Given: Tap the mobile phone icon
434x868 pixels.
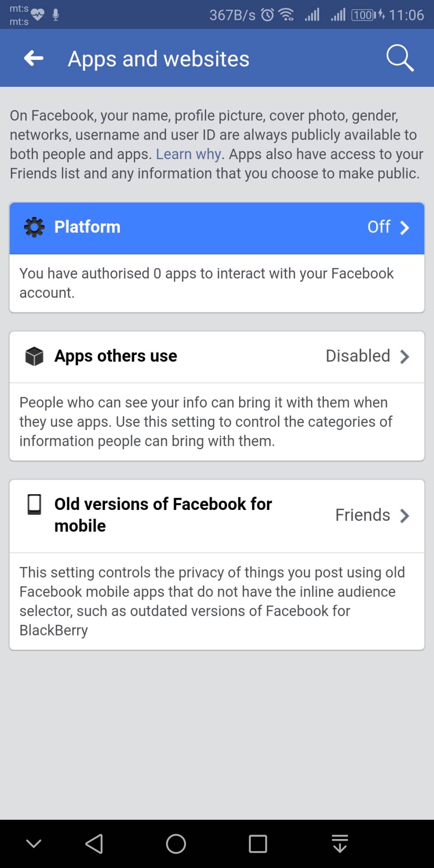Looking at the screenshot, I should [34, 505].
